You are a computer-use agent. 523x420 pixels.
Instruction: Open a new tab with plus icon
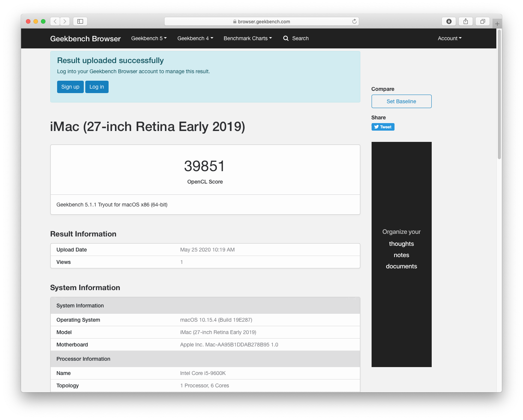click(x=497, y=24)
